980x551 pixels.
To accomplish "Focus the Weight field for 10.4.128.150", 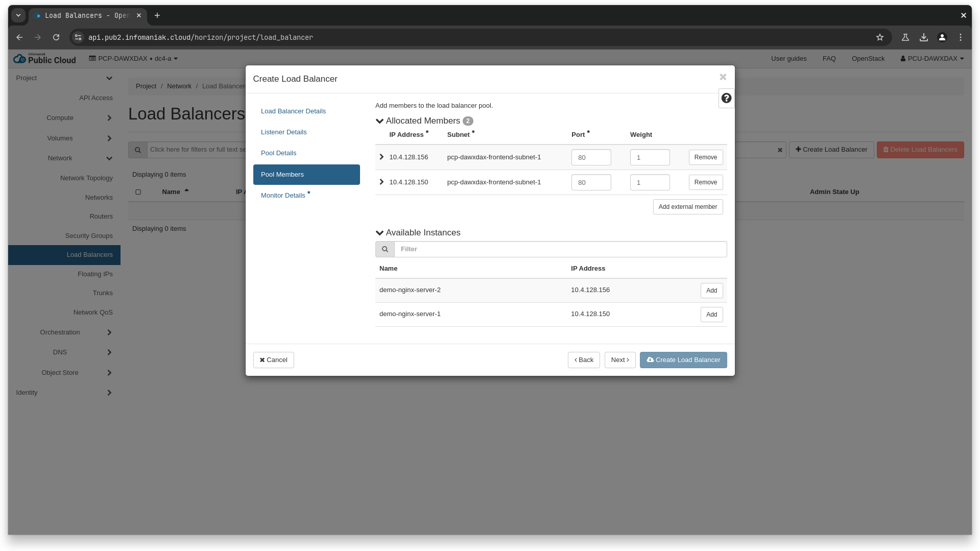I will point(650,182).
